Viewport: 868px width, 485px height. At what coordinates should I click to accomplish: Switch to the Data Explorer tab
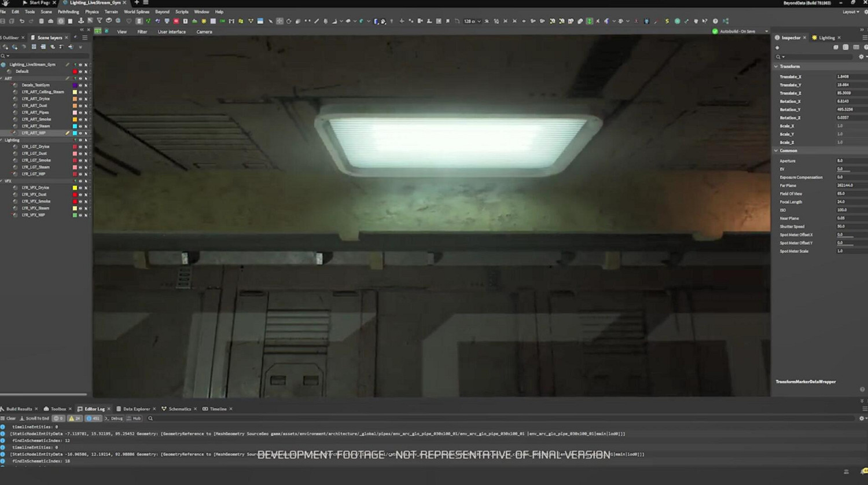coord(136,409)
